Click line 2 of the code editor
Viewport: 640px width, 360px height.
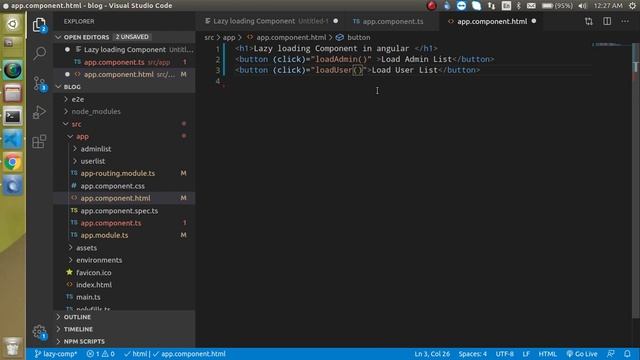pos(364,59)
